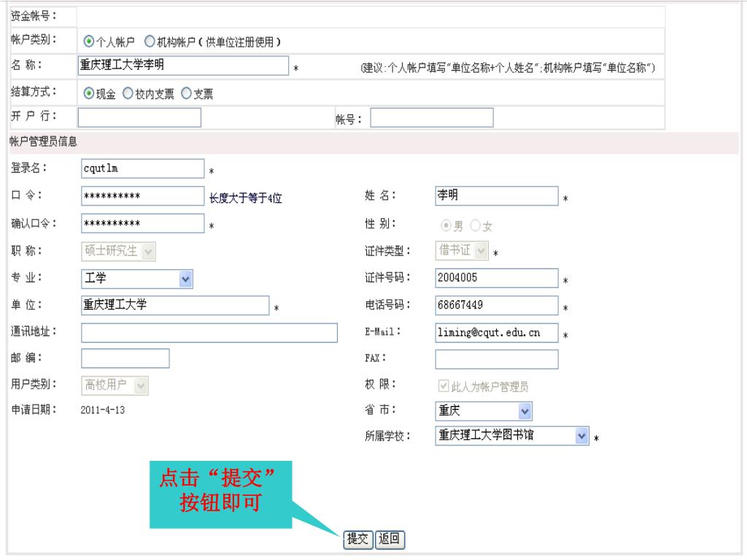The height and width of the screenshot is (560, 747).
Task: Click the 建议 hint text beside 名称
Action: 508,68
